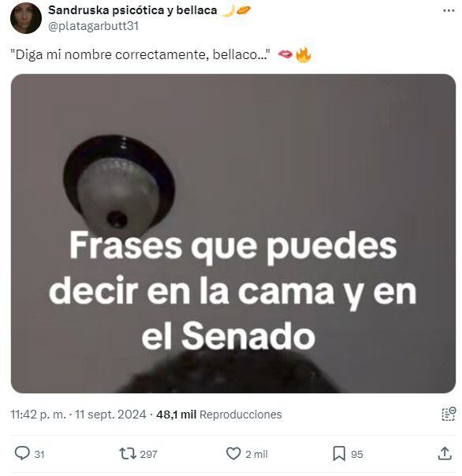Like the tweet with the heart icon
The width and height of the screenshot is (462, 476).
pos(233,454)
